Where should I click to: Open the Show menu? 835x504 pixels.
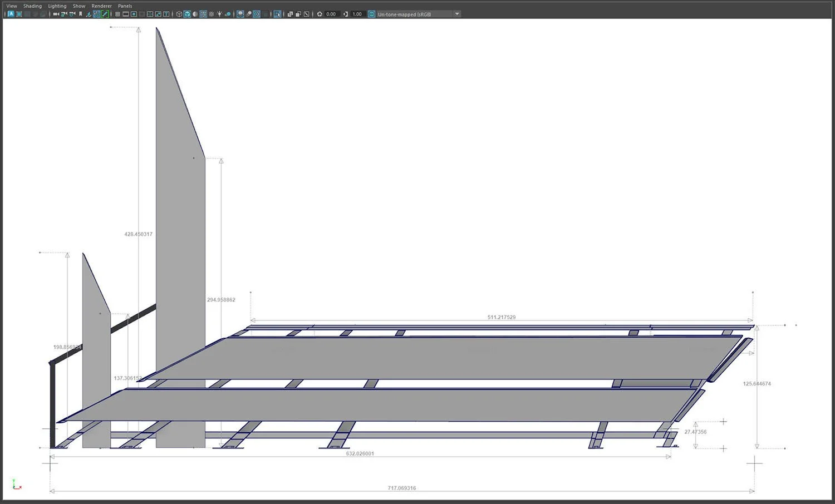[79, 6]
